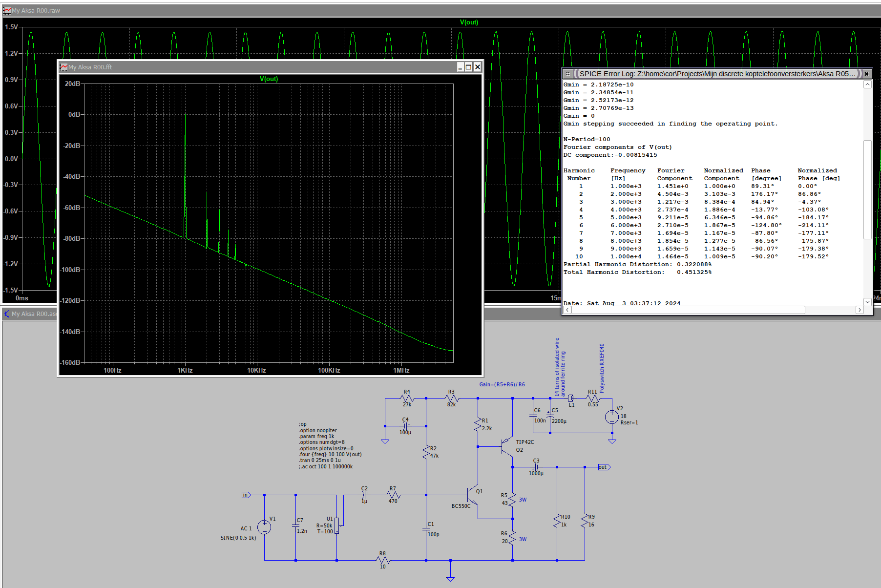Click the error log vertical scrollbar thumb

click(x=867, y=189)
